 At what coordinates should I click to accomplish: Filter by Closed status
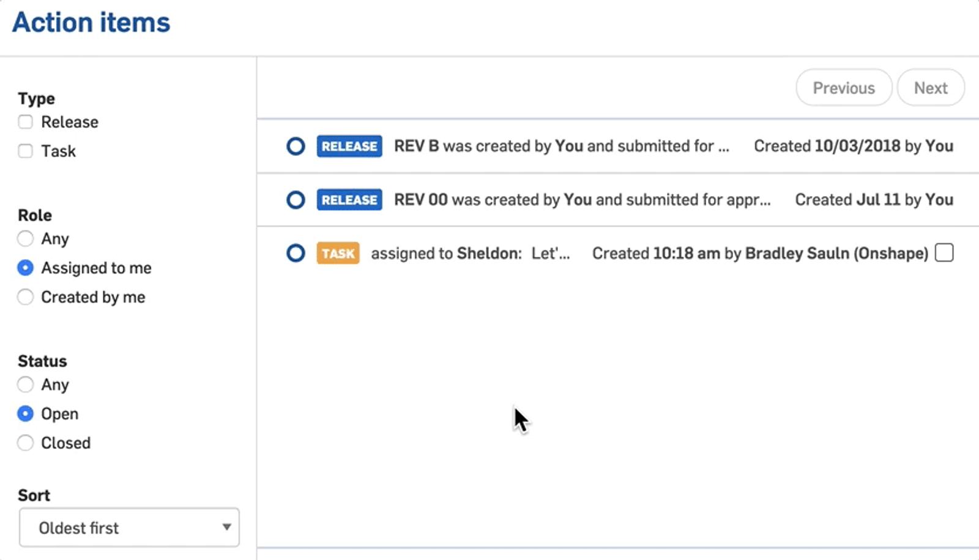[x=25, y=443]
